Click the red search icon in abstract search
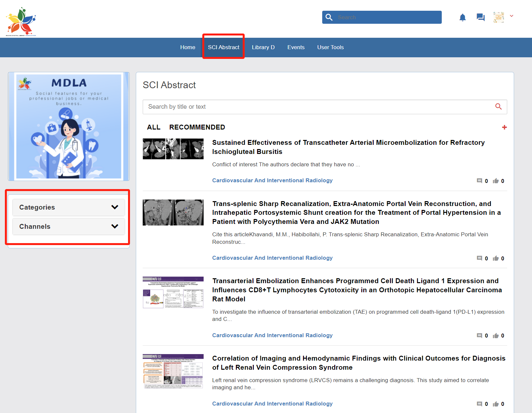Image resolution: width=532 pixels, height=413 pixels. 498,106
